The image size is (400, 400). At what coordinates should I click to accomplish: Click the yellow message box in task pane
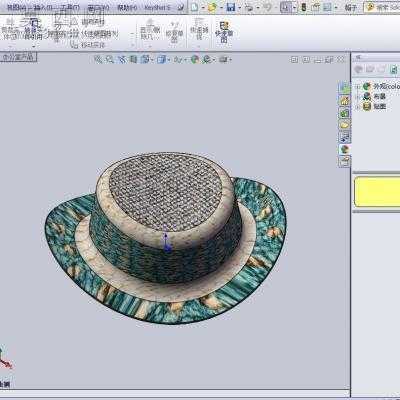(x=377, y=192)
